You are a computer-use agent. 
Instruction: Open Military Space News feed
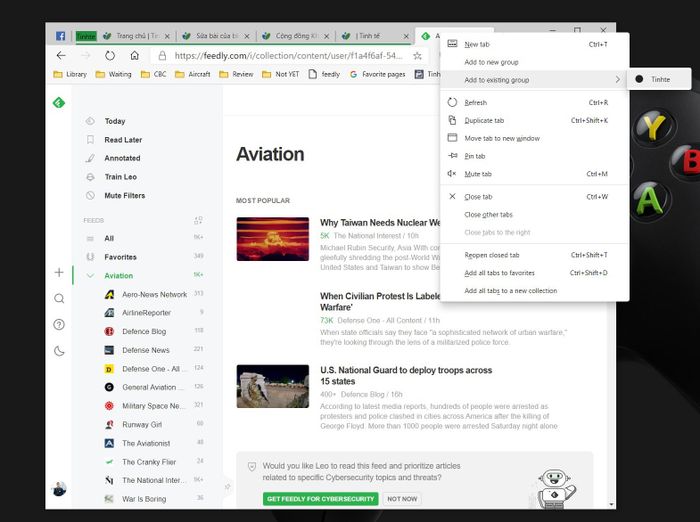tap(154, 406)
